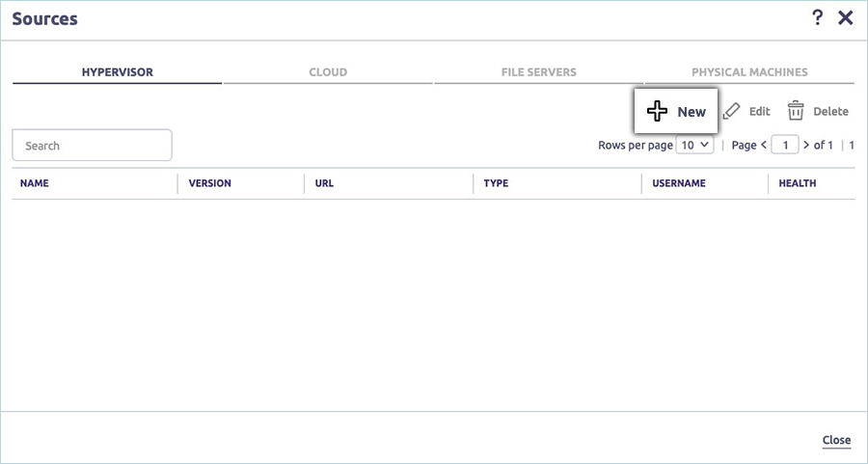Screen dimensions: 868x464
Task: Go to next page using right arrow
Action: (806, 146)
